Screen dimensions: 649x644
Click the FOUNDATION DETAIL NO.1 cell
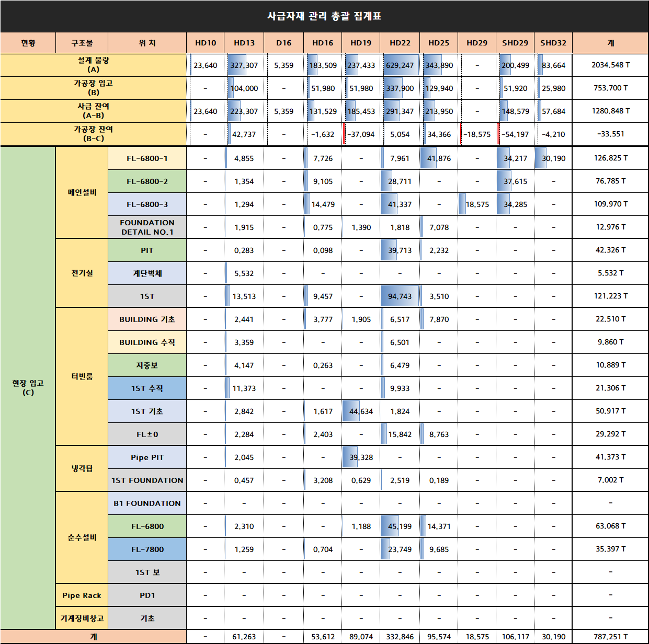point(147,227)
